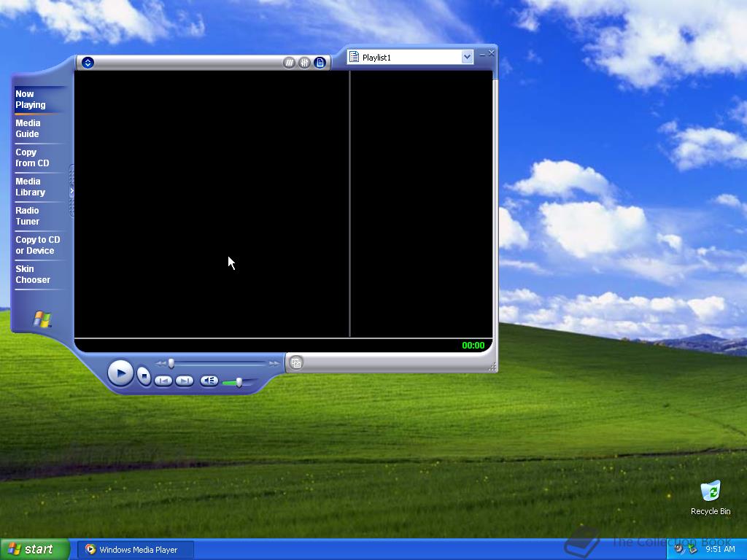The image size is (747, 560).
Task: Stop playback with the Stop button
Action: point(144,376)
